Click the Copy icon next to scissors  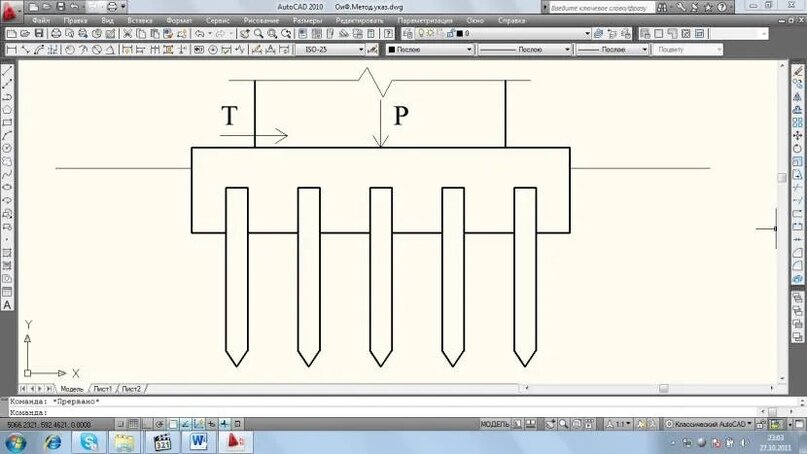click(141, 34)
